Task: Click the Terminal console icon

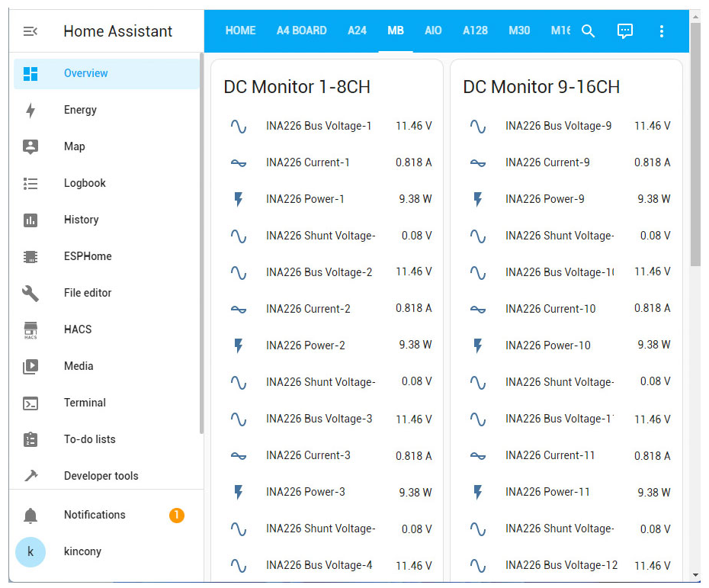Action: tap(30, 403)
